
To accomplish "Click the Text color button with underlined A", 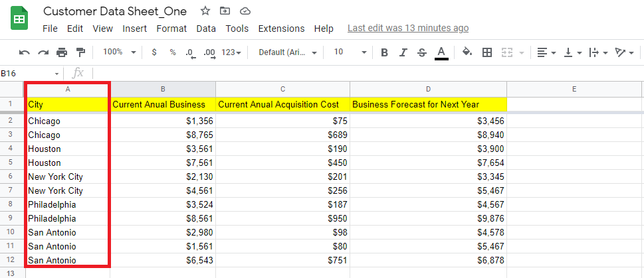I will (x=441, y=52).
